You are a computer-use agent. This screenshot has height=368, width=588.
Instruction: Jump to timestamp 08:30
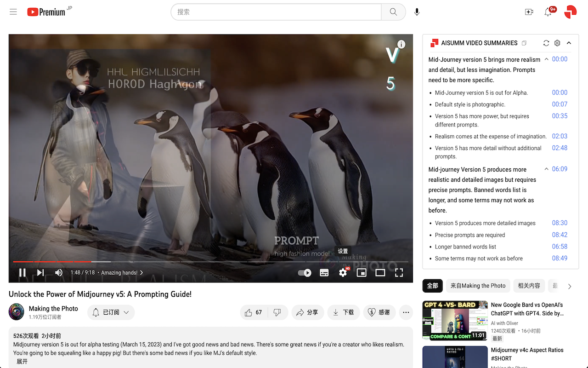click(x=560, y=223)
